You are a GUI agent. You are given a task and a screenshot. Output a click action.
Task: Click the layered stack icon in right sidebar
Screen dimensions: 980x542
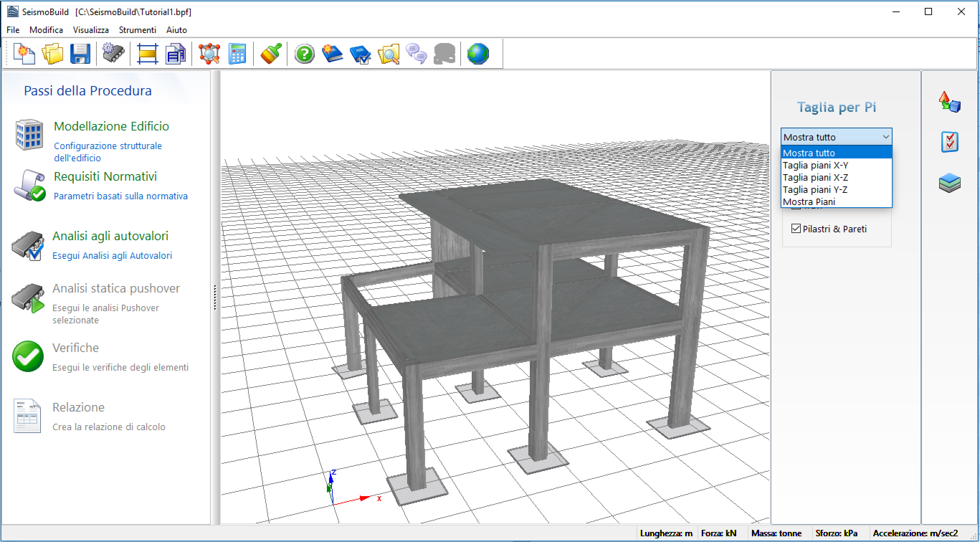click(950, 183)
